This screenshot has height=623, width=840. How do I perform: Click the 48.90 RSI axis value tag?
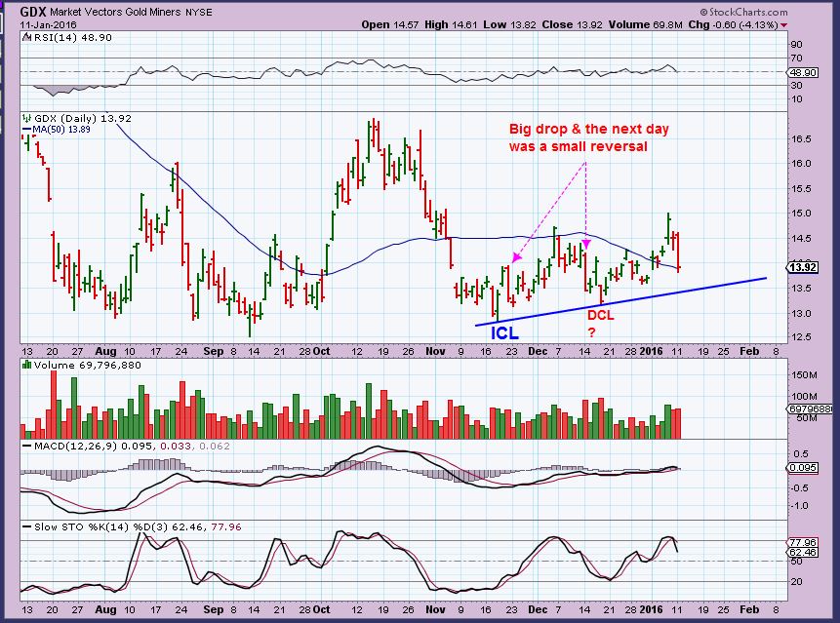coord(804,72)
